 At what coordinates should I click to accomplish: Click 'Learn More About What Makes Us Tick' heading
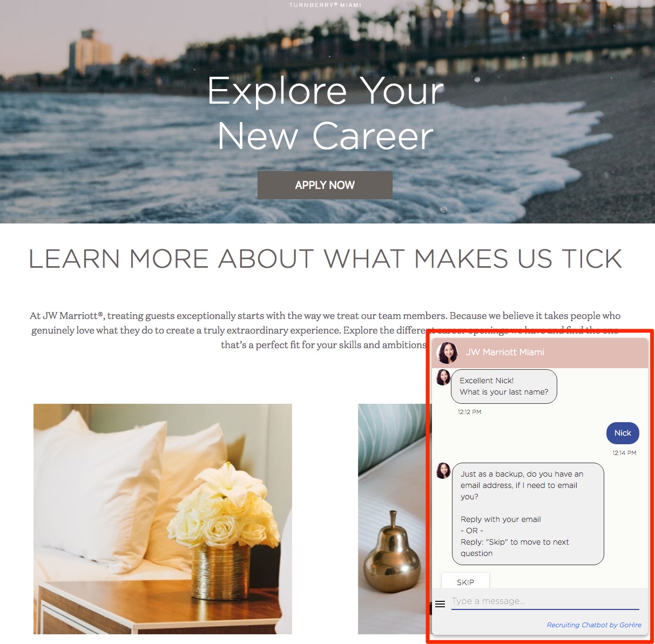click(x=326, y=259)
